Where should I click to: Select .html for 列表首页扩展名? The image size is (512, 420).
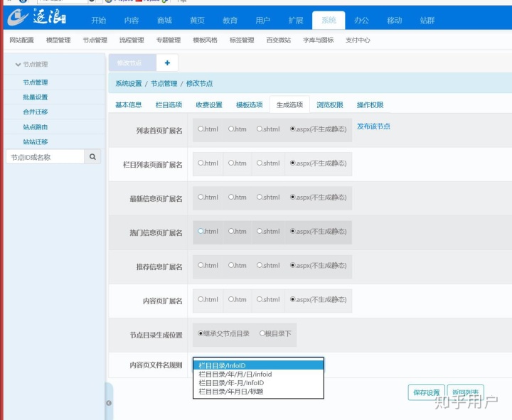201,129
